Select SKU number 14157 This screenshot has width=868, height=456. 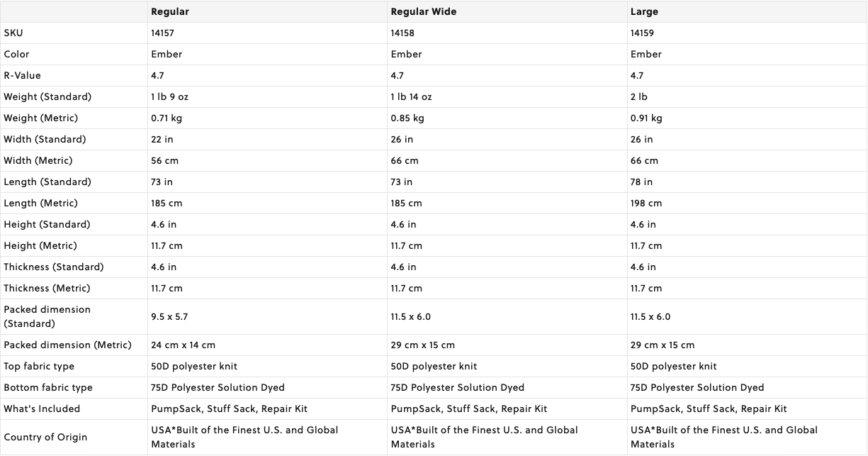pyautogui.click(x=163, y=33)
